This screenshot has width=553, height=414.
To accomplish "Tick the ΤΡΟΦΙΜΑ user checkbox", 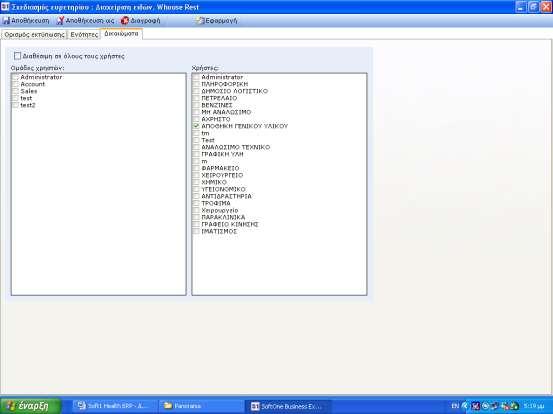I will pos(196,203).
